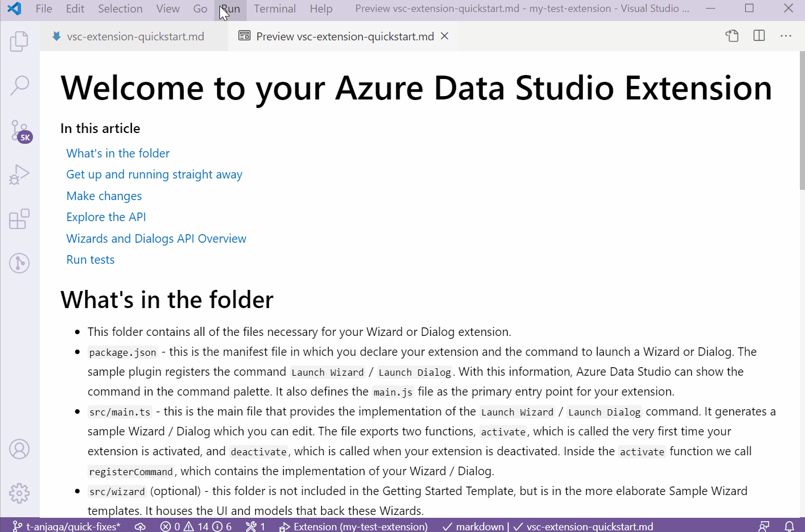Open the Selection menu
The image size is (805, 532).
click(x=120, y=9)
